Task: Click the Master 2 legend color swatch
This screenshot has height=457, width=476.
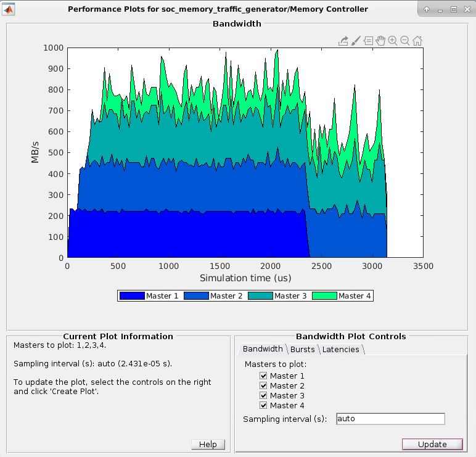Action: pyautogui.click(x=197, y=296)
